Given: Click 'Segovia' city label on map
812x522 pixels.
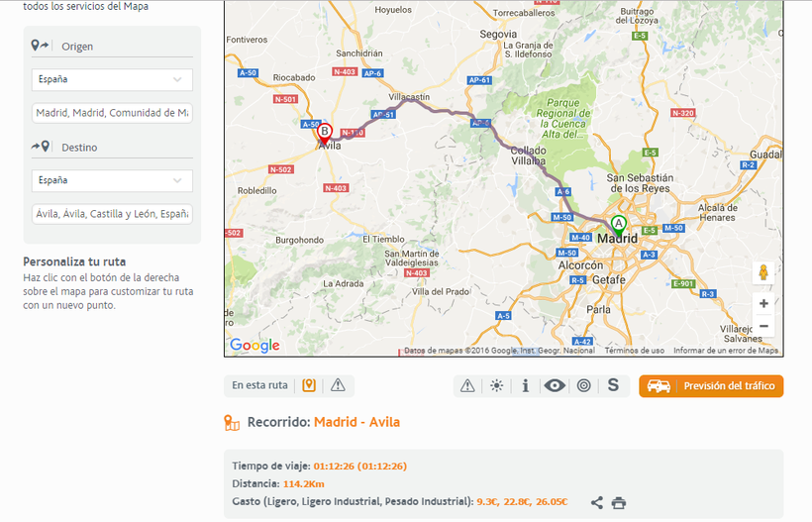Looking at the screenshot, I should [x=498, y=35].
